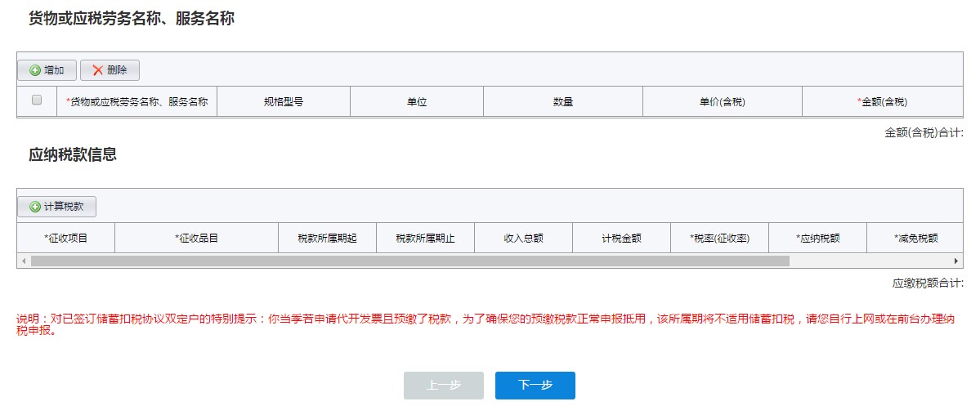
Task: Click the 减免税额 column header
Action: (x=915, y=239)
